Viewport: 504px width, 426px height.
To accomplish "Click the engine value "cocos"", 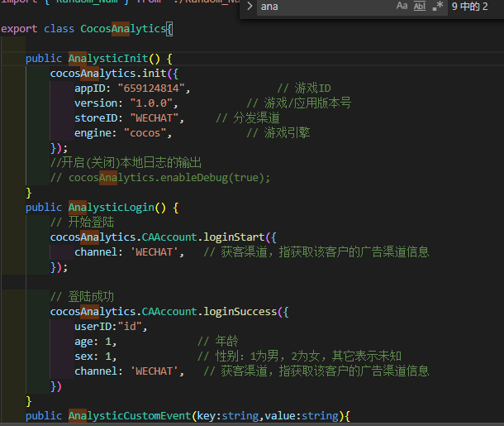I will point(145,133).
